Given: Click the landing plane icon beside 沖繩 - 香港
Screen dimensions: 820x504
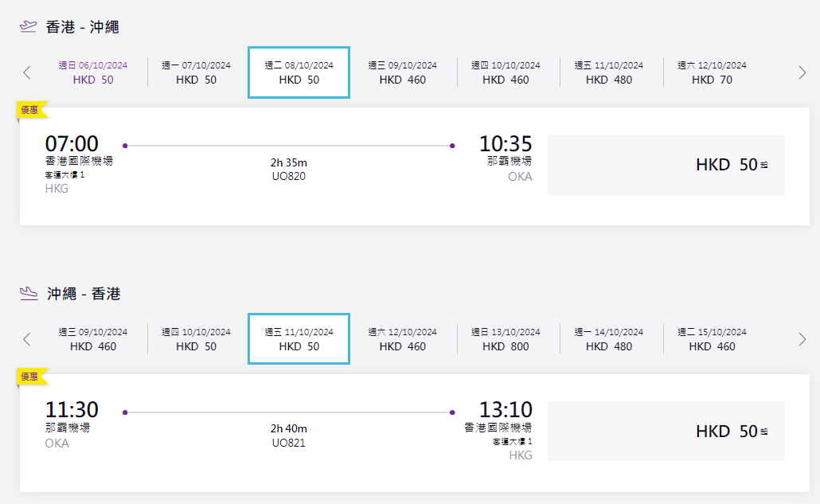Looking at the screenshot, I should point(29,293).
